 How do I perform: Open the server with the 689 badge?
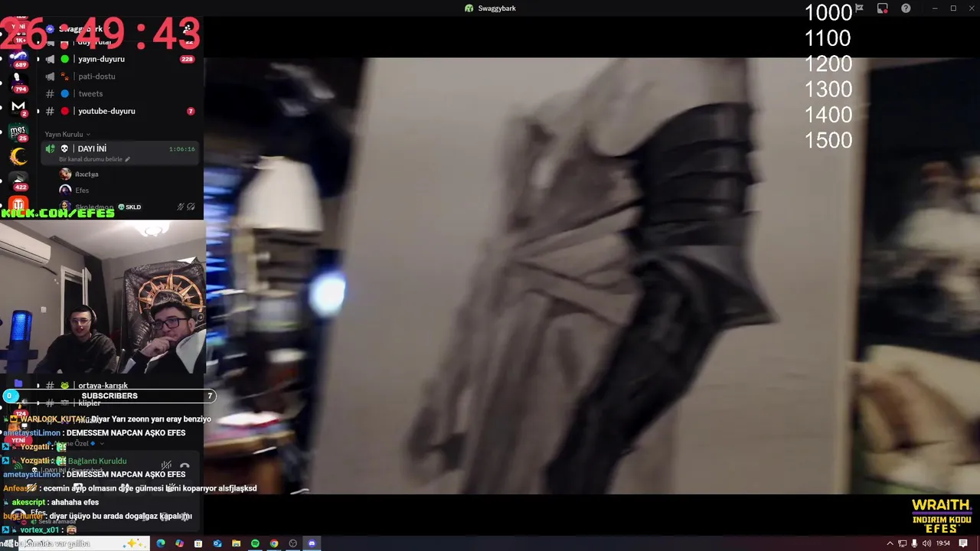19,58
